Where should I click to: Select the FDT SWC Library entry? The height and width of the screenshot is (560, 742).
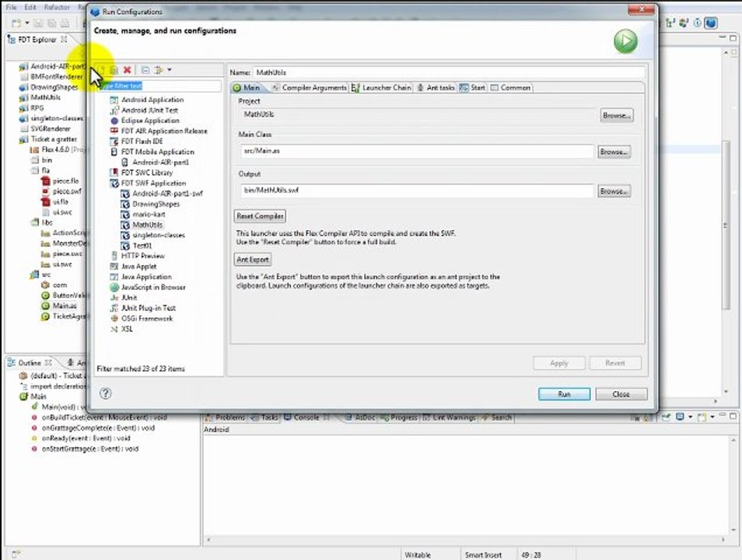[x=147, y=173]
